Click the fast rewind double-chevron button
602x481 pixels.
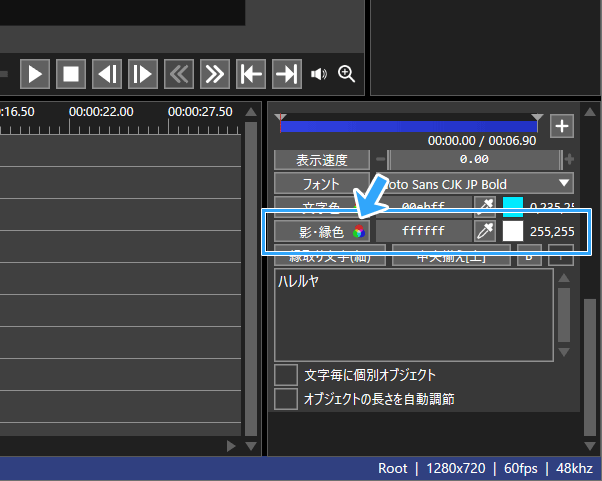click(179, 74)
